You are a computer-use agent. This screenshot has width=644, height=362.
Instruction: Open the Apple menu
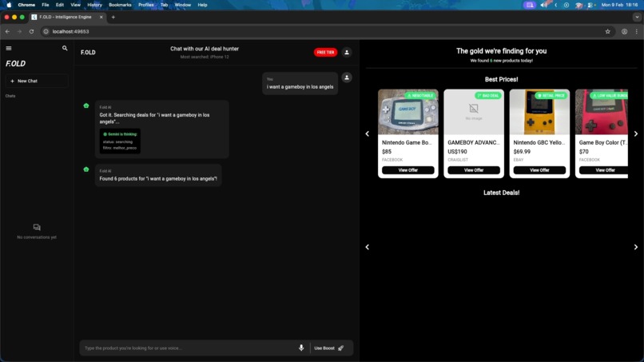coord(9,5)
